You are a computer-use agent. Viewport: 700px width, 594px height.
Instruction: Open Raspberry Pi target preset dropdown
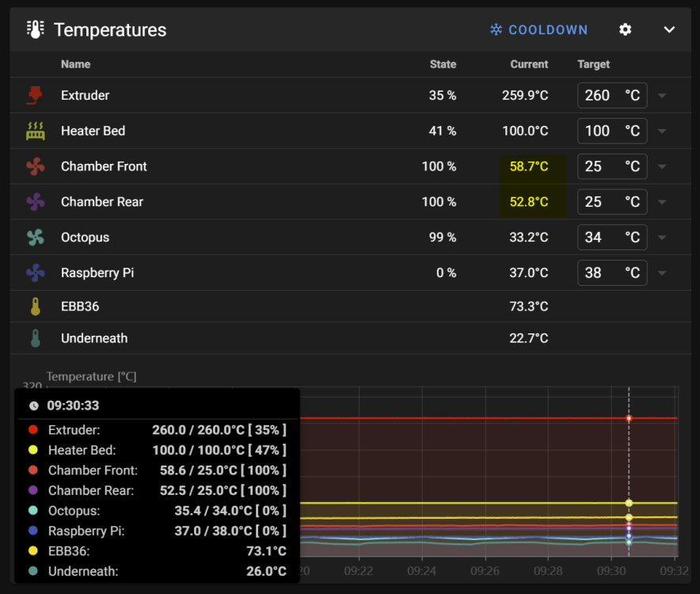pyautogui.click(x=662, y=273)
